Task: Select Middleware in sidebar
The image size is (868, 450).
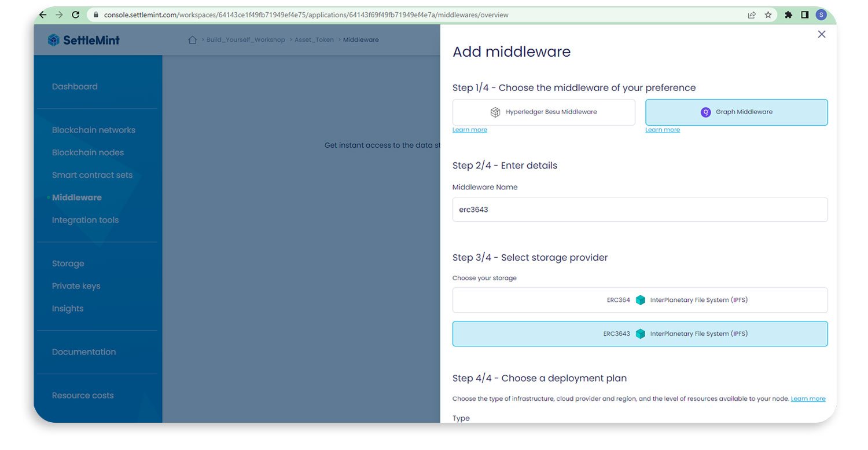Action: 77,197
